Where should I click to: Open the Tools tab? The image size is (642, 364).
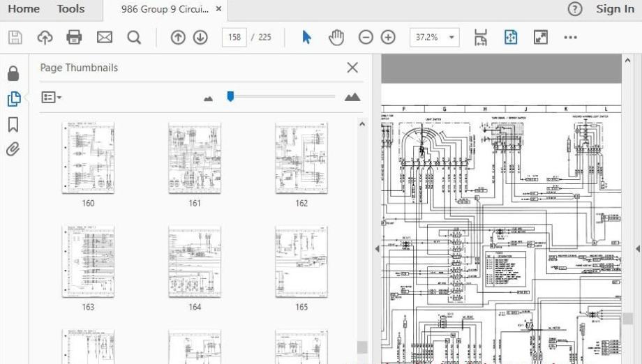click(x=70, y=9)
